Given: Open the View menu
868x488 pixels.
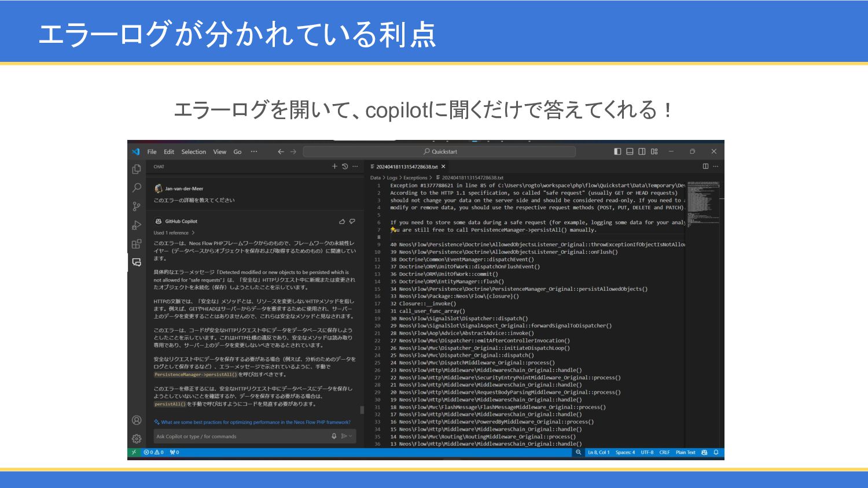Looking at the screenshot, I should pos(220,151).
